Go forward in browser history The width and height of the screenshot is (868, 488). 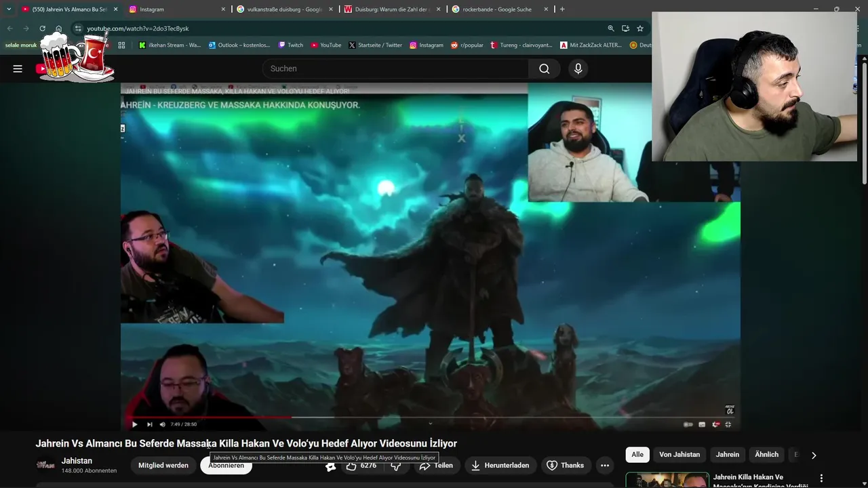[26, 28]
